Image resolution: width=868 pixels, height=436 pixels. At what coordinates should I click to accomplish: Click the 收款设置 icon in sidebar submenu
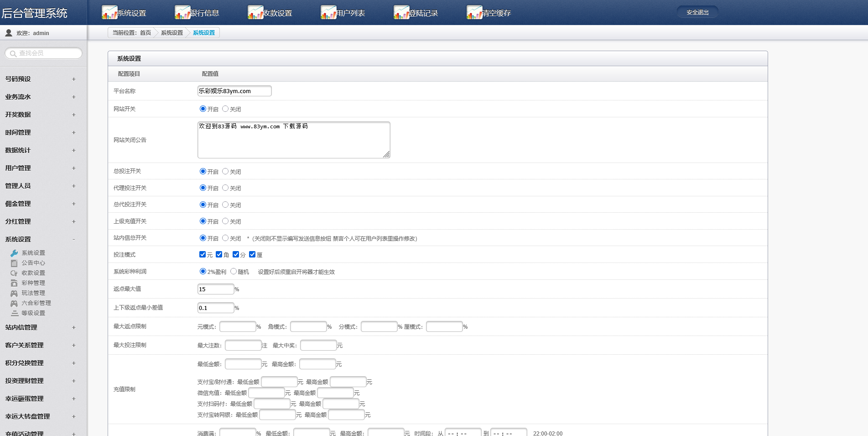(14, 273)
